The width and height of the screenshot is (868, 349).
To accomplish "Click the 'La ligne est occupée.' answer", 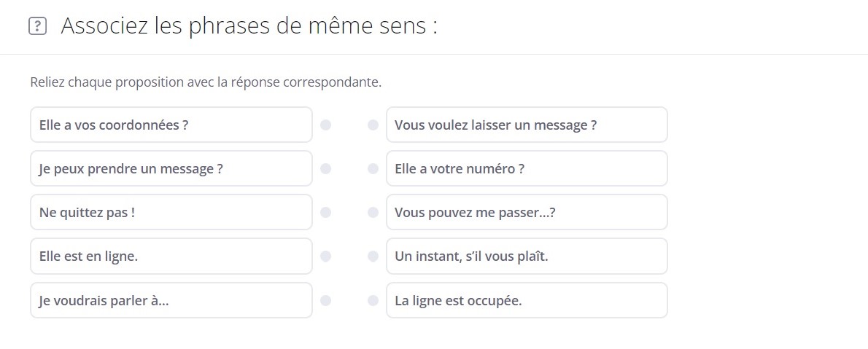I will 526,299.
